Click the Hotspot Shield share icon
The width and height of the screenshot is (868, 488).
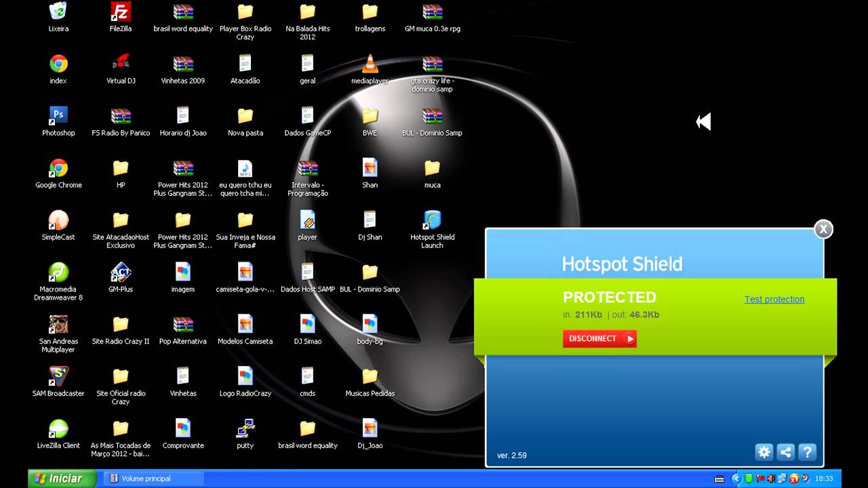click(x=785, y=452)
